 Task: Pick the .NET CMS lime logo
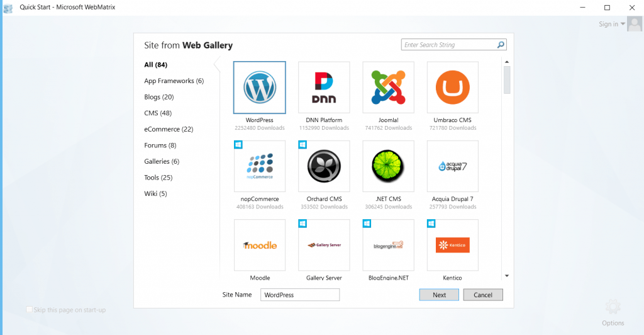[389, 166]
